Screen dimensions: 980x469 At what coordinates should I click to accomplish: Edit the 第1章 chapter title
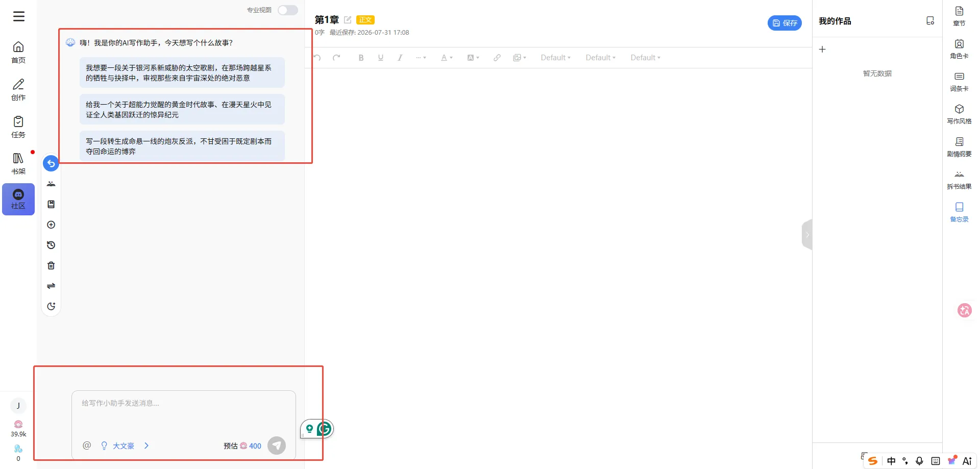point(348,20)
